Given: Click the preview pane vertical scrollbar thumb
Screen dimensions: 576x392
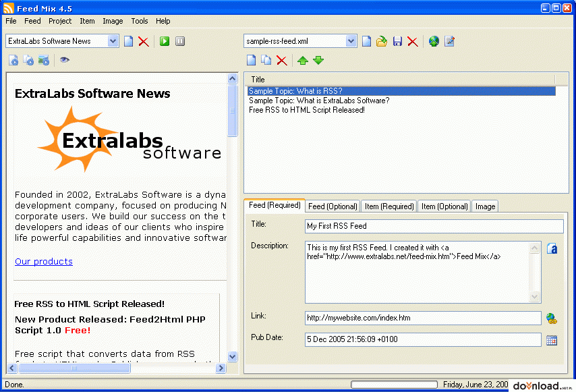Looking at the screenshot, I should (x=232, y=111).
